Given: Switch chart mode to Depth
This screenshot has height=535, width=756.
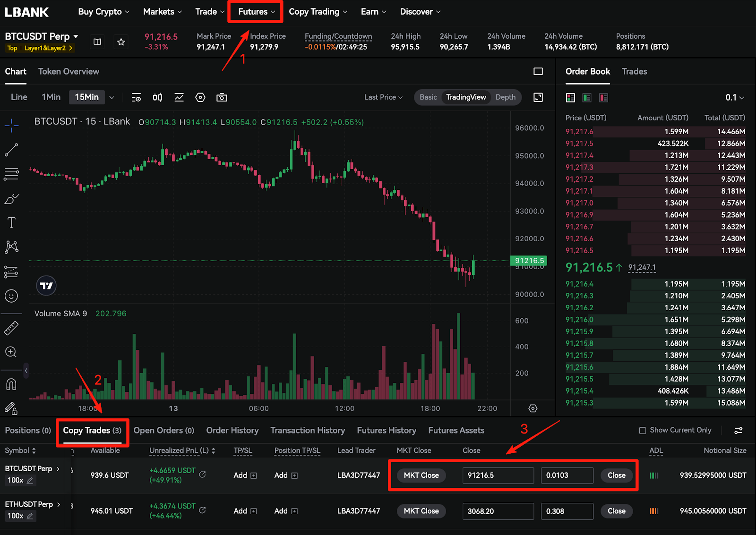Looking at the screenshot, I should (505, 97).
